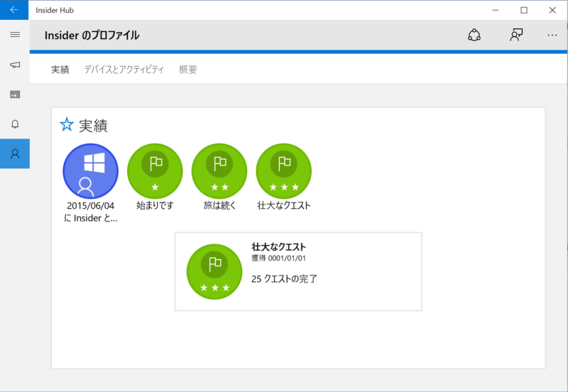Screen dimensions: 568x392
Task: Select the profile person sidebar icon
Action: click(x=15, y=153)
